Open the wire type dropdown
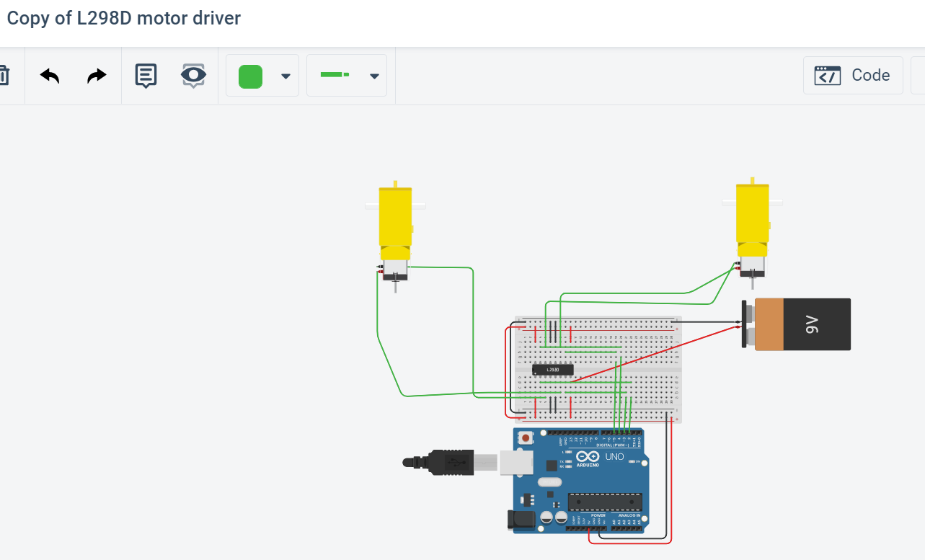Screen dimensions: 925x560 click(x=347, y=75)
